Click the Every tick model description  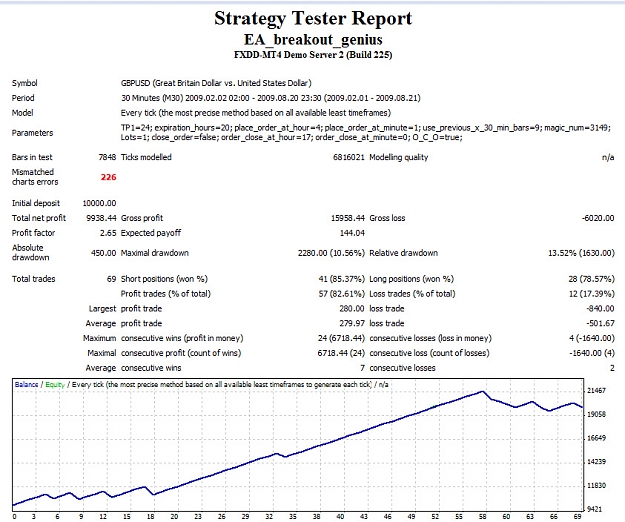point(256,113)
